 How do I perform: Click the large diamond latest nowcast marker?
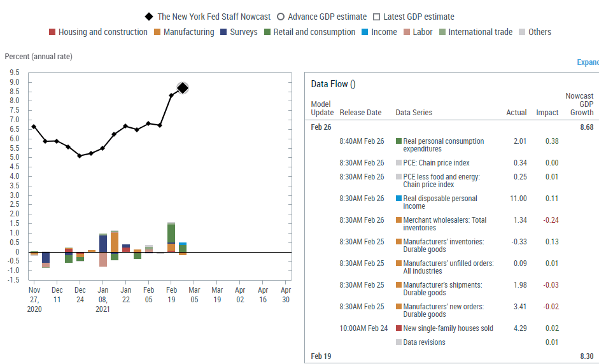click(183, 88)
